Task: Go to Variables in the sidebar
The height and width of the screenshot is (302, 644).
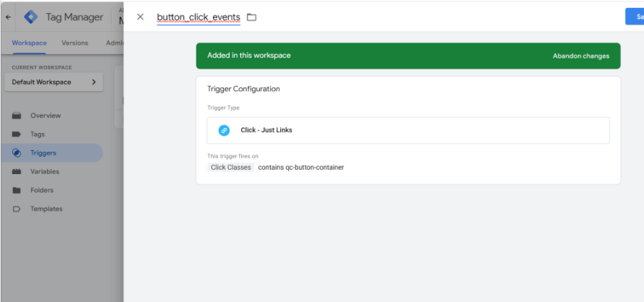Action: coord(44,171)
